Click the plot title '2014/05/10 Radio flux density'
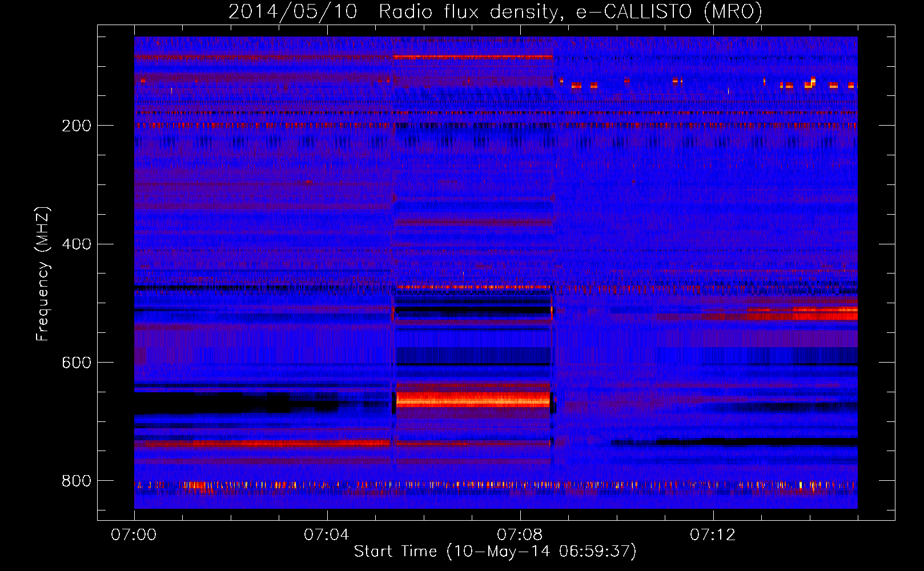Image resolution: width=924 pixels, height=571 pixels. (495, 12)
